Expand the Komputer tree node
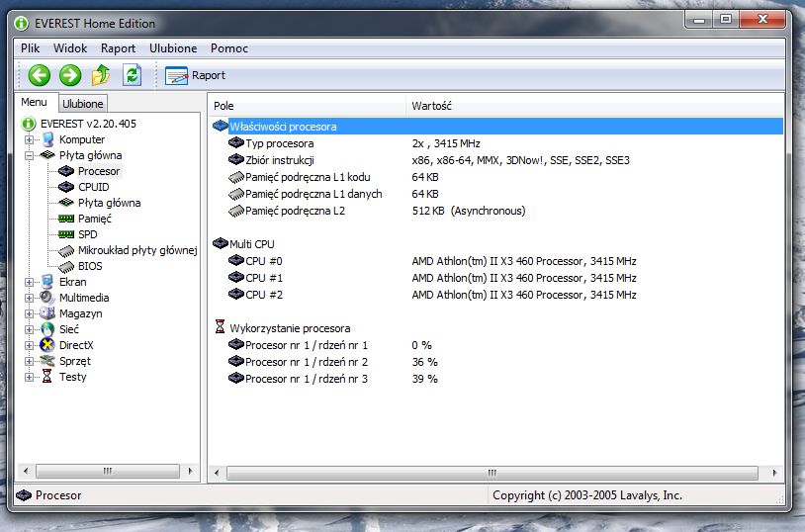 point(30,139)
